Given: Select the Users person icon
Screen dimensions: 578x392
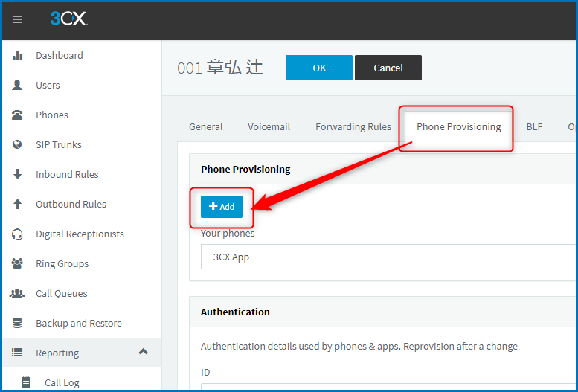Looking at the screenshot, I should (17, 86).
